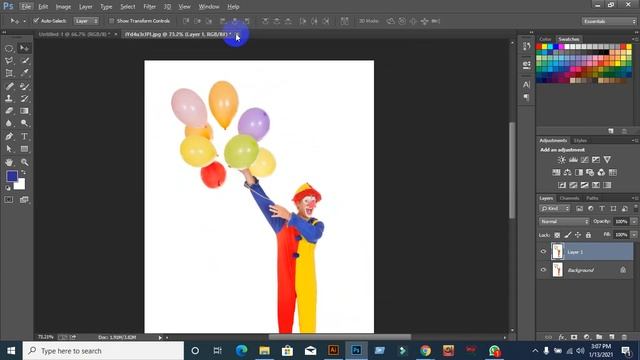
Task: Toggle visibility of Layer 1
Action: click(543, 252)
